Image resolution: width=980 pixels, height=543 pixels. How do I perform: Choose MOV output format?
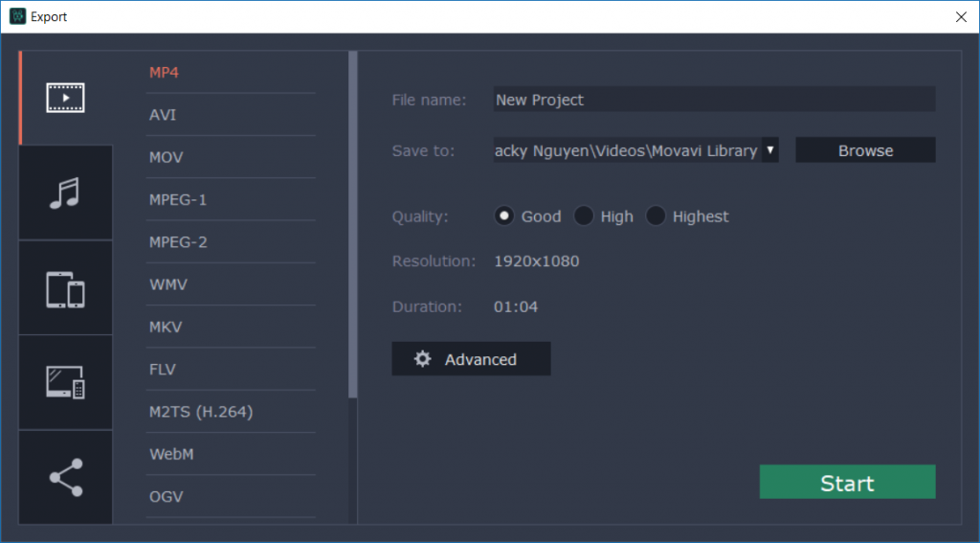[x=166, y=157]
